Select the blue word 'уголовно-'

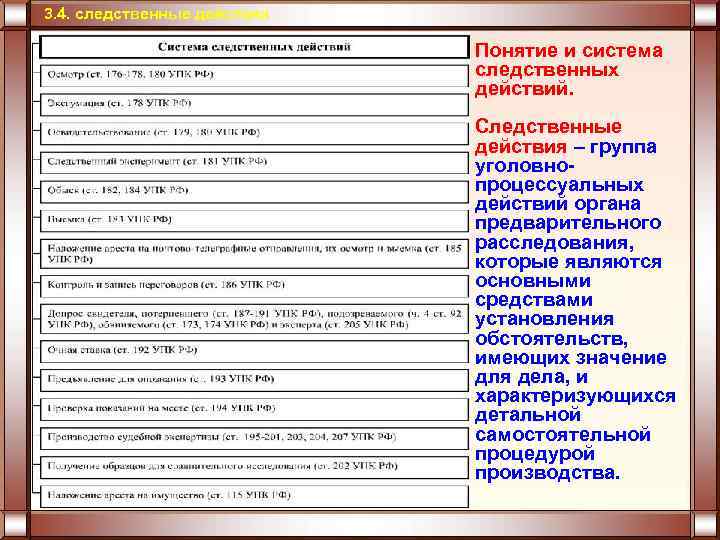tap(525, 166)
